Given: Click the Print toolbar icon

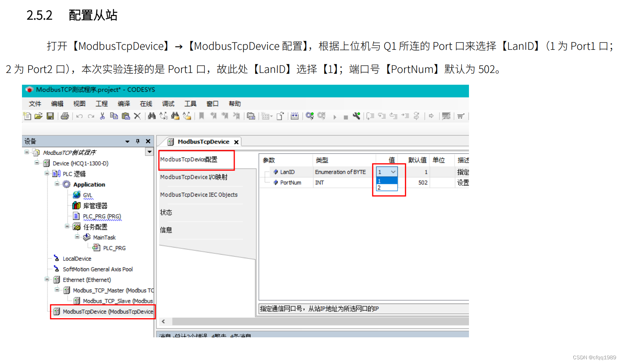Looking at the screenshot, I should pyautogui.click(x=65, y=116).
